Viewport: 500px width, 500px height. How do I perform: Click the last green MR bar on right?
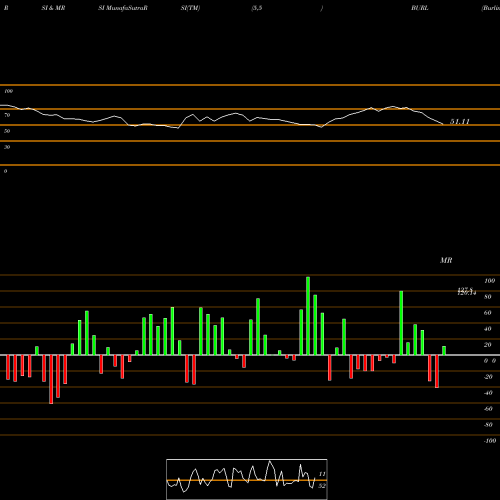pyautogui.click(x=444, y=350)
